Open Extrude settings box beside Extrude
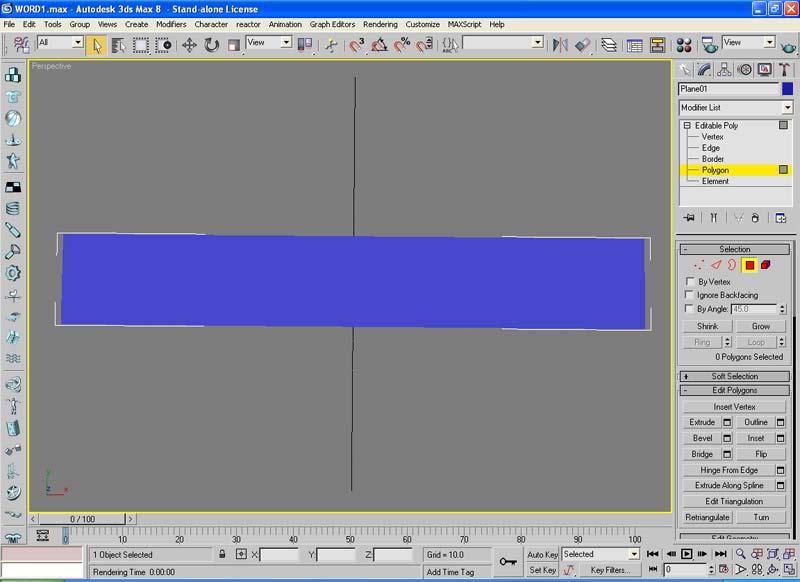This screenshot has height=582, width=800. pyautogui.click(x=727, y=422)
